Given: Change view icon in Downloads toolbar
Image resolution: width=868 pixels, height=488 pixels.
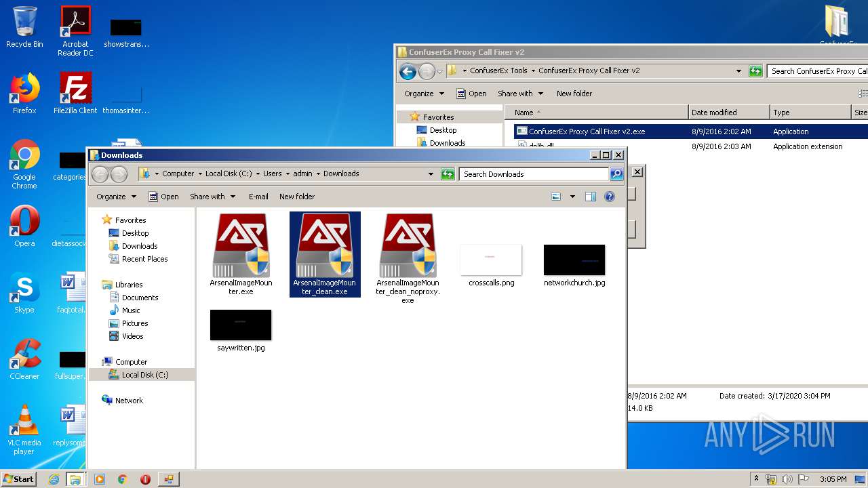Looking at the screenshot, I should point(556,197).
